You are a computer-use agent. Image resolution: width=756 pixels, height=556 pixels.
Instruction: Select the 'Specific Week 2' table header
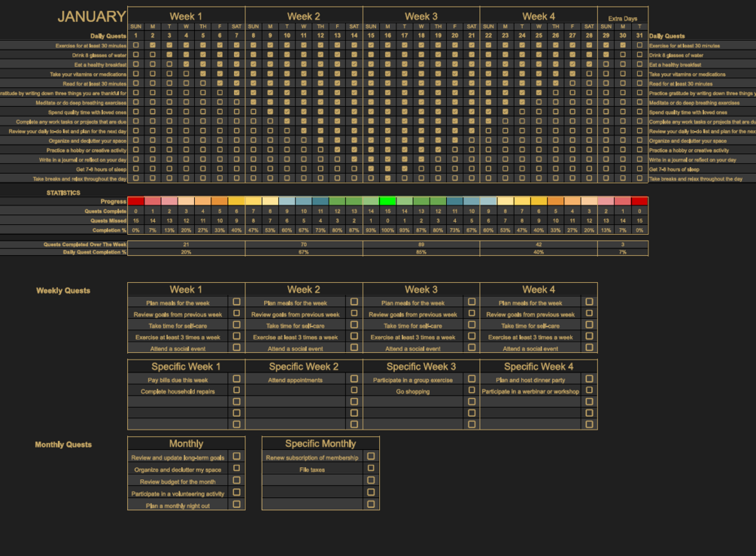(304, 366)
